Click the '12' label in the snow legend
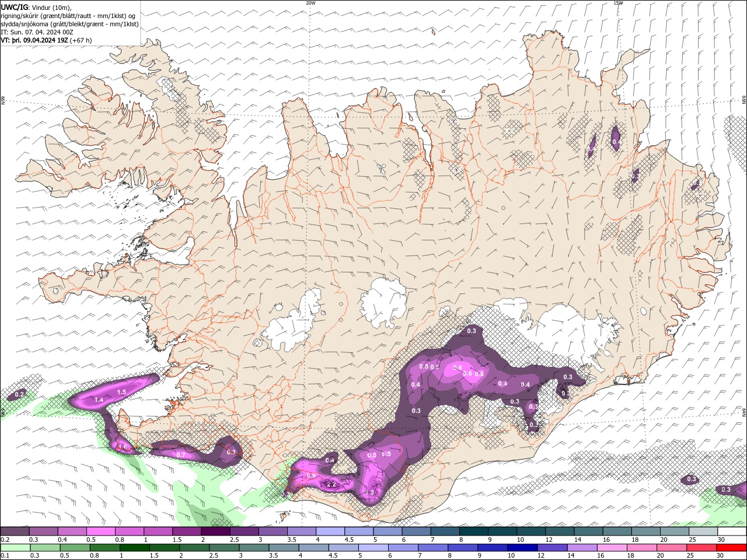Viewport: 747px width, 560px height. pyautogui.click(x=549, y=540)
